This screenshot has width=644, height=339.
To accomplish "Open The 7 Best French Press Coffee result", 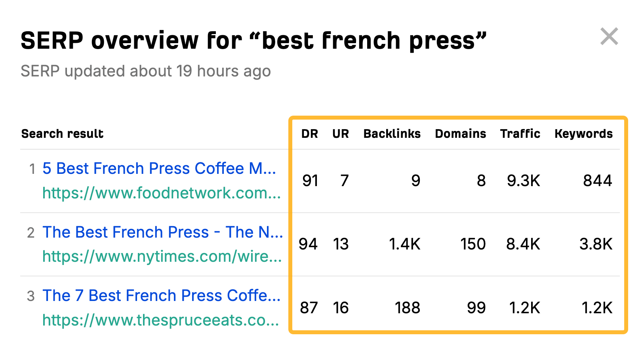I will 161,295.
